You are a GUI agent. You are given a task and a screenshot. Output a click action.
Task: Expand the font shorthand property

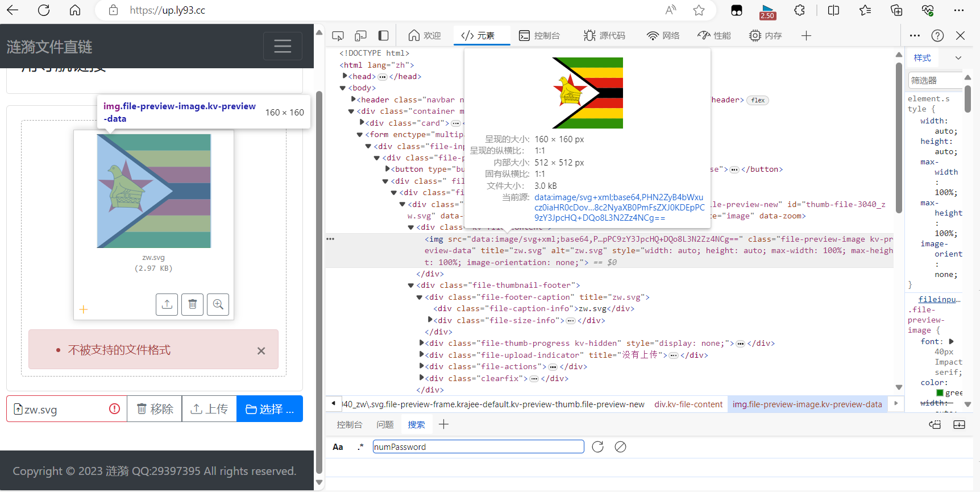952,341
